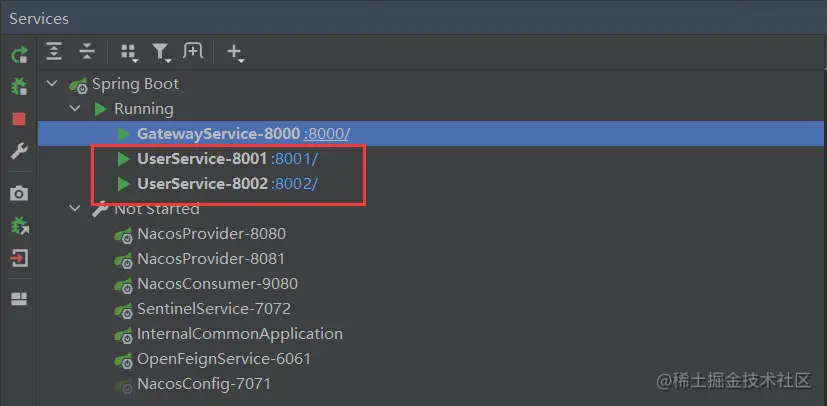Image resolution: width=827 pixels, height=406 pixels.
Task: Click the camera thread dump icon
Action: point(19,193)
